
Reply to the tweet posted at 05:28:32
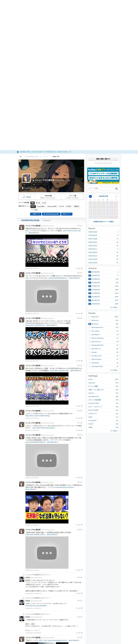77,525
